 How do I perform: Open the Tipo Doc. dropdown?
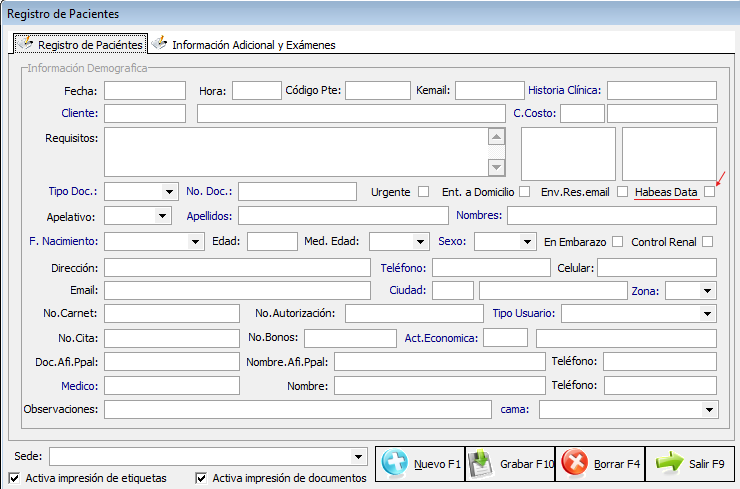coord(168,191)
